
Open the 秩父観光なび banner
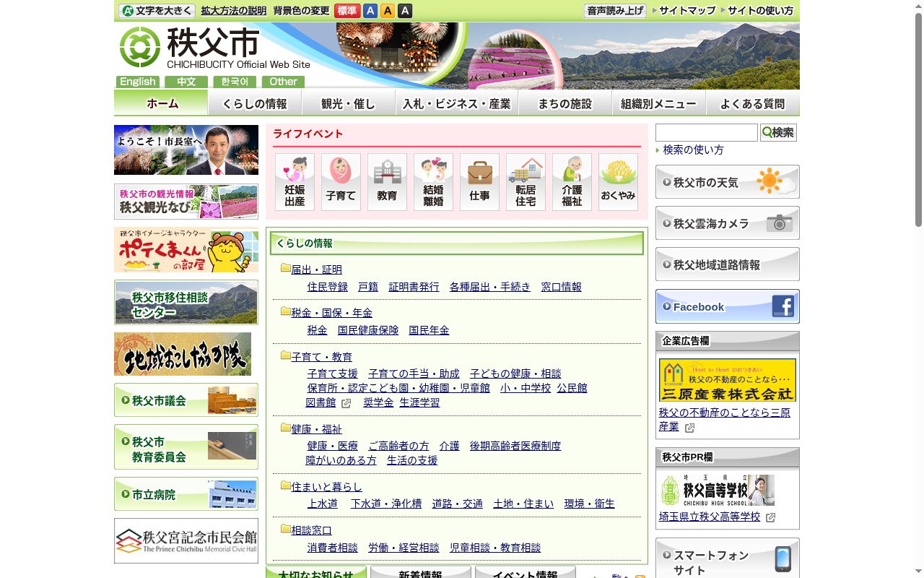[186, 202]
